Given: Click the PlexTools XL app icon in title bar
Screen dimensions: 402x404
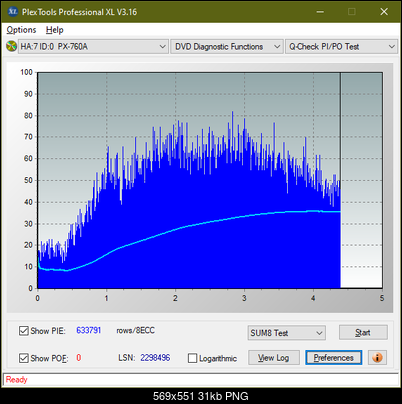Looking at the screenshot, I should click(x=12, y=12).
